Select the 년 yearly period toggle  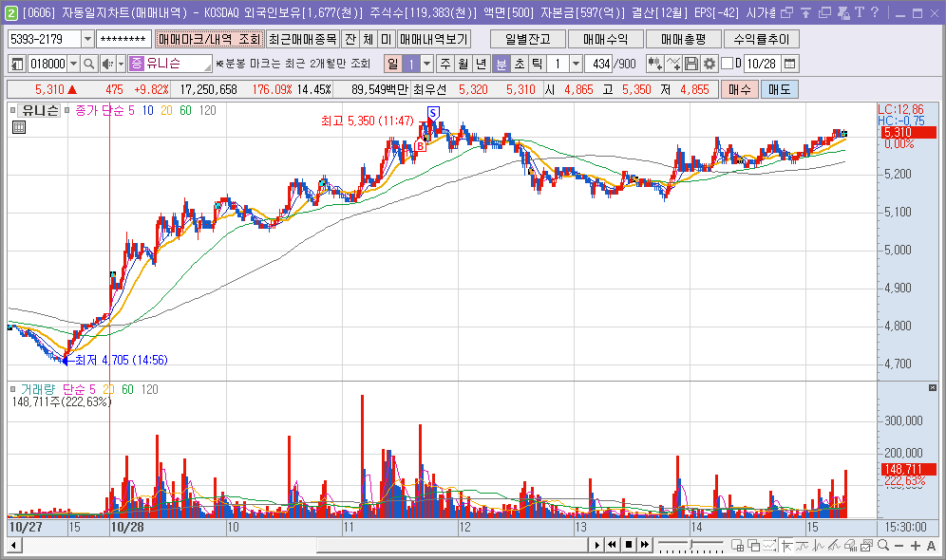click(x=481, y=64)
